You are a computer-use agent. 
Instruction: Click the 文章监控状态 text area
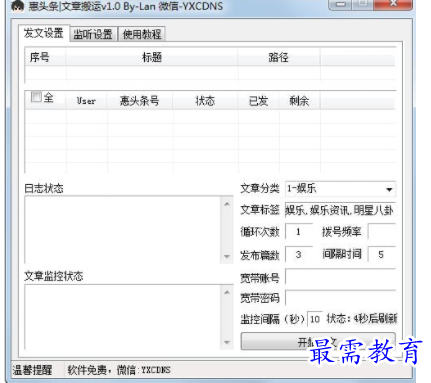123,317
